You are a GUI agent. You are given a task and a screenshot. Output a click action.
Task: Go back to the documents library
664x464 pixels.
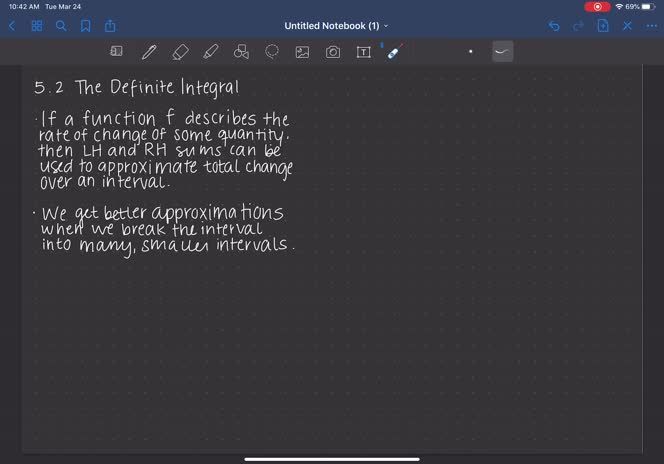[12, 26]
